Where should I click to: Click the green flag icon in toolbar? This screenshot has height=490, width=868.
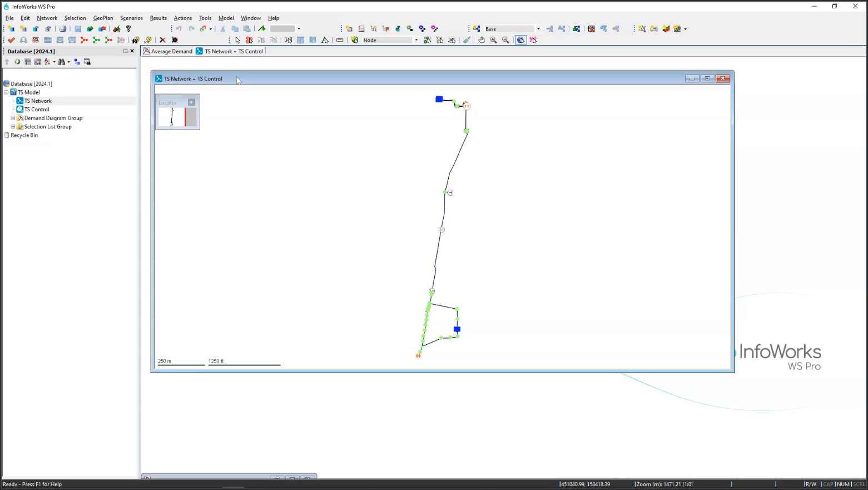pos(262,29)
